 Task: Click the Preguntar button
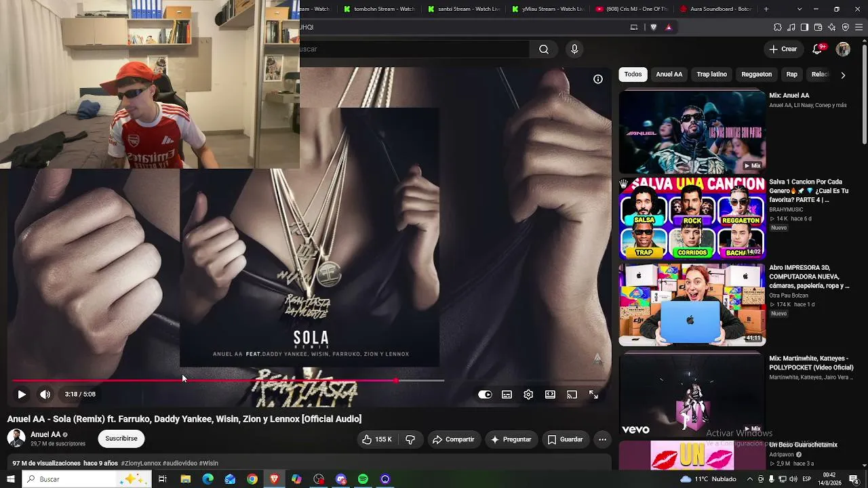point(511,439)
